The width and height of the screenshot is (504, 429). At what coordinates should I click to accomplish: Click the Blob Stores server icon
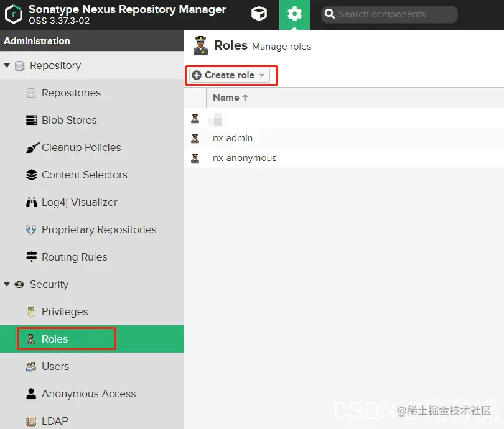tap(32, 120)
